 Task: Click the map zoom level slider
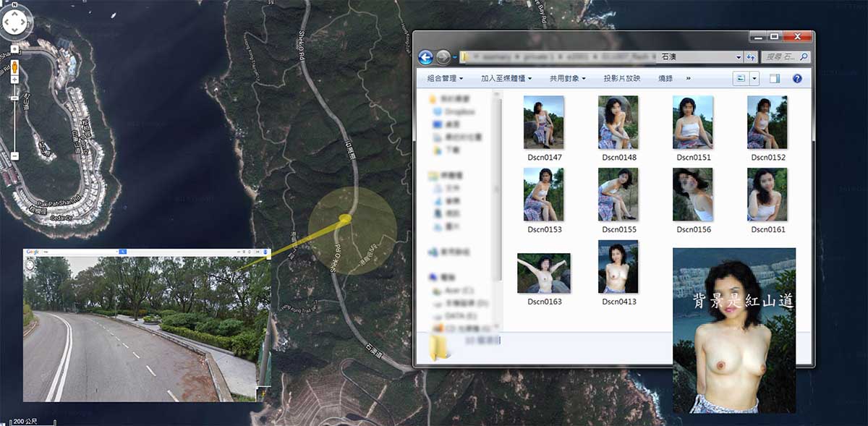(14, 116)
